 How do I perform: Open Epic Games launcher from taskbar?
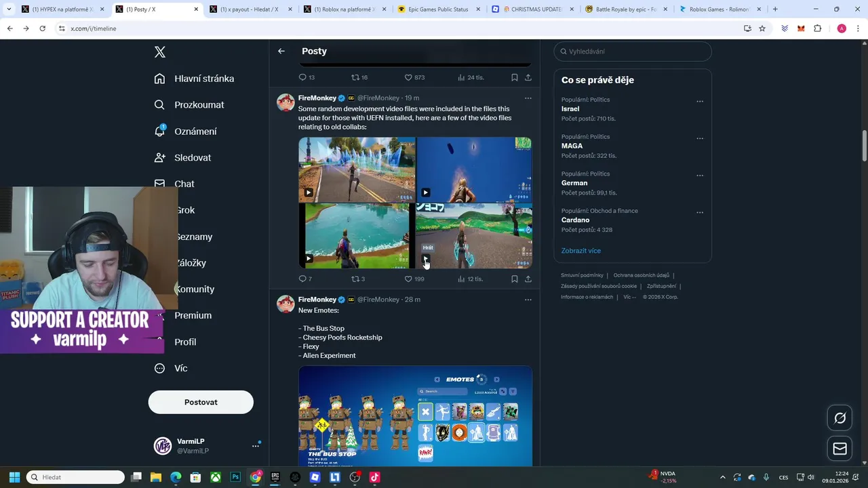[x=275, y=477]
